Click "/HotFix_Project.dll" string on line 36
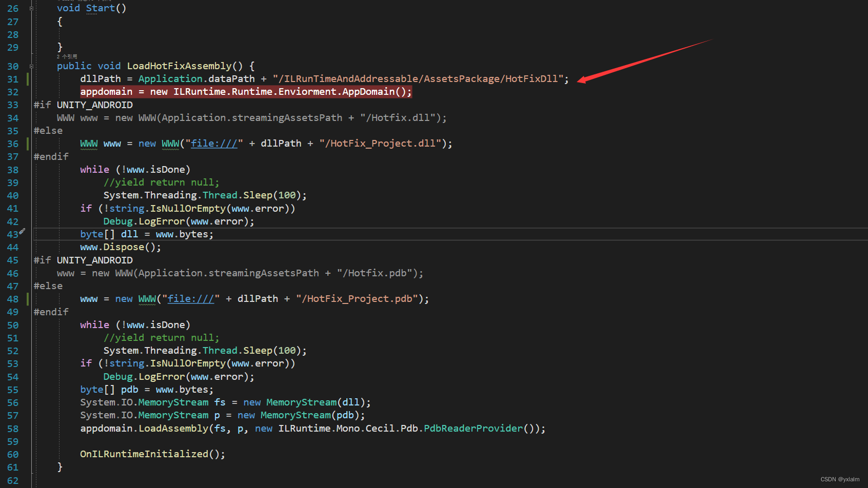The image size is (868, 488). click(x=380, y=144)
